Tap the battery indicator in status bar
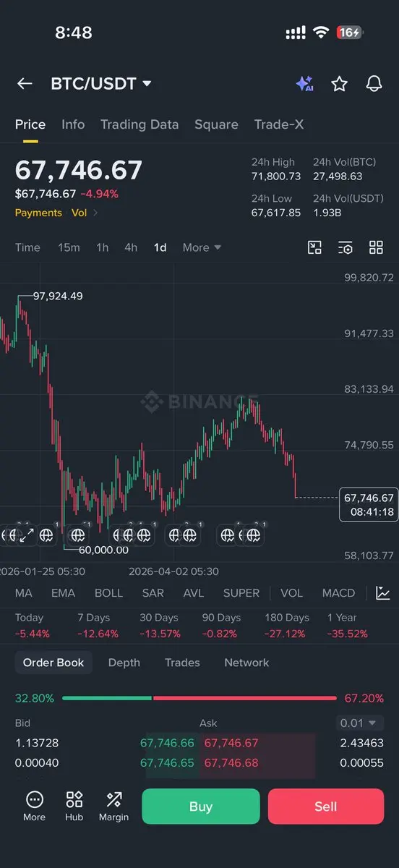 [350, 33]
